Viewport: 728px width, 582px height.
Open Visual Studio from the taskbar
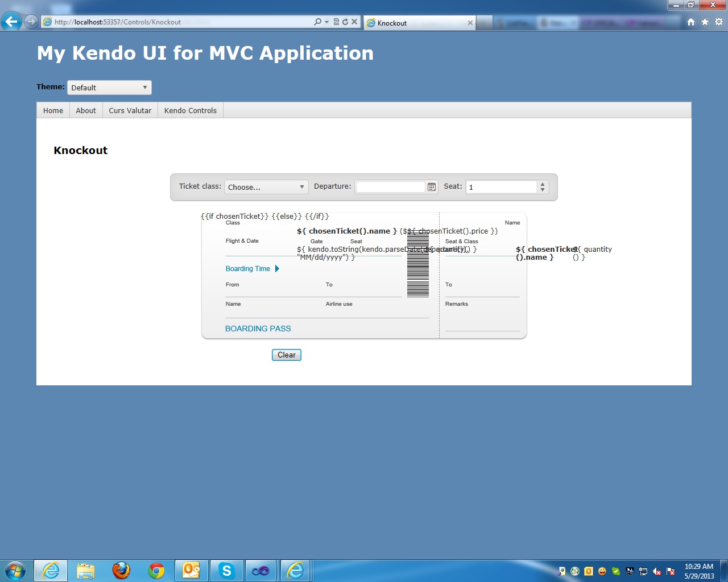(261, 571)
